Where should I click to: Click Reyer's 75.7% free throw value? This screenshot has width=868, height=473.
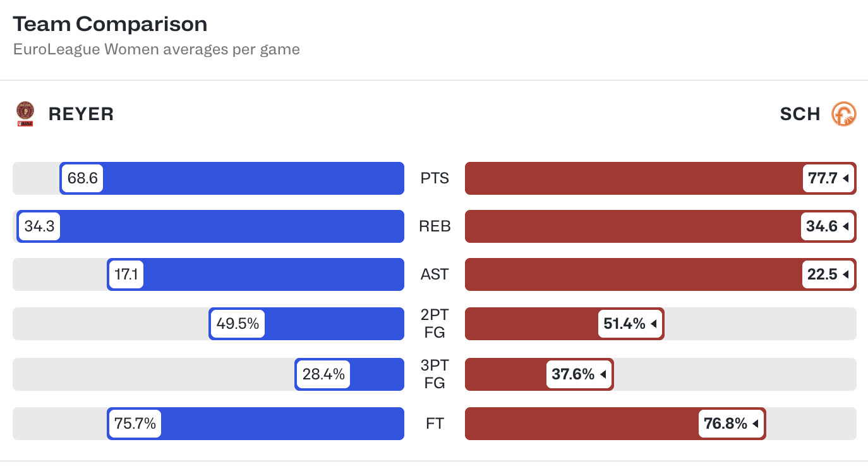[x=135, y=424]
